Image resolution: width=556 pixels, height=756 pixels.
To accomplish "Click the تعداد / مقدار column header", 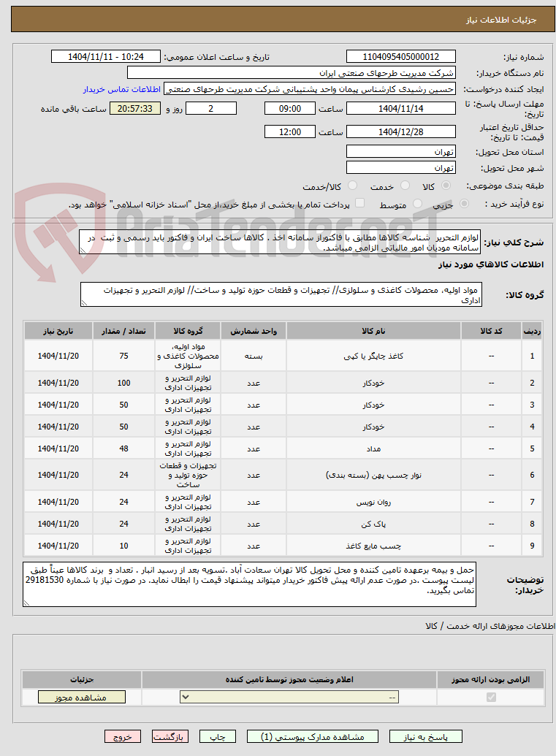I will 124,331.
